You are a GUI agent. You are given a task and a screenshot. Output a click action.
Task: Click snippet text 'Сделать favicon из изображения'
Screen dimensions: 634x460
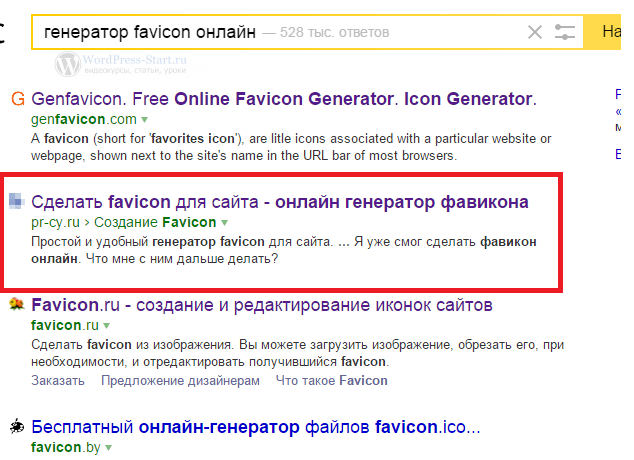298,353
